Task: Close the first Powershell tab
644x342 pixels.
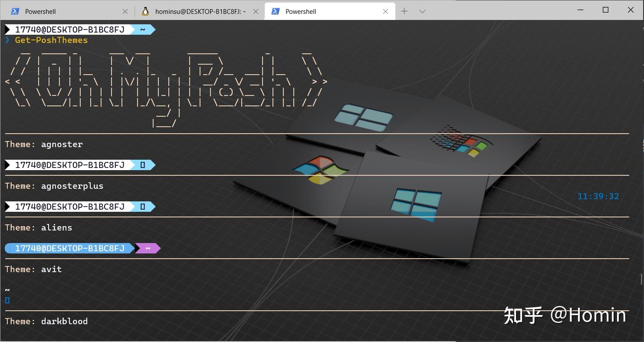Action: (x=125, y=11)
